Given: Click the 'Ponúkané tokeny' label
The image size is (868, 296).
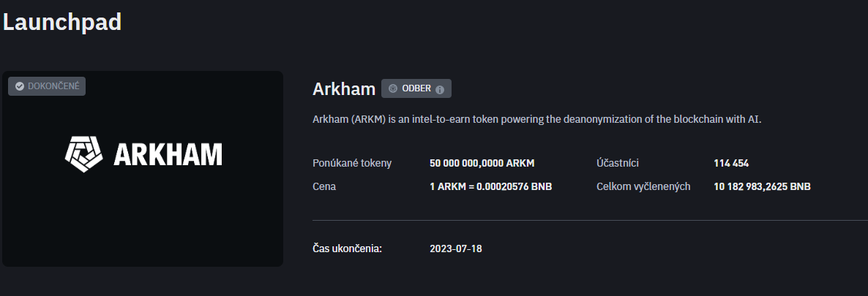Looking at the screenshot, I should [352, 163].
